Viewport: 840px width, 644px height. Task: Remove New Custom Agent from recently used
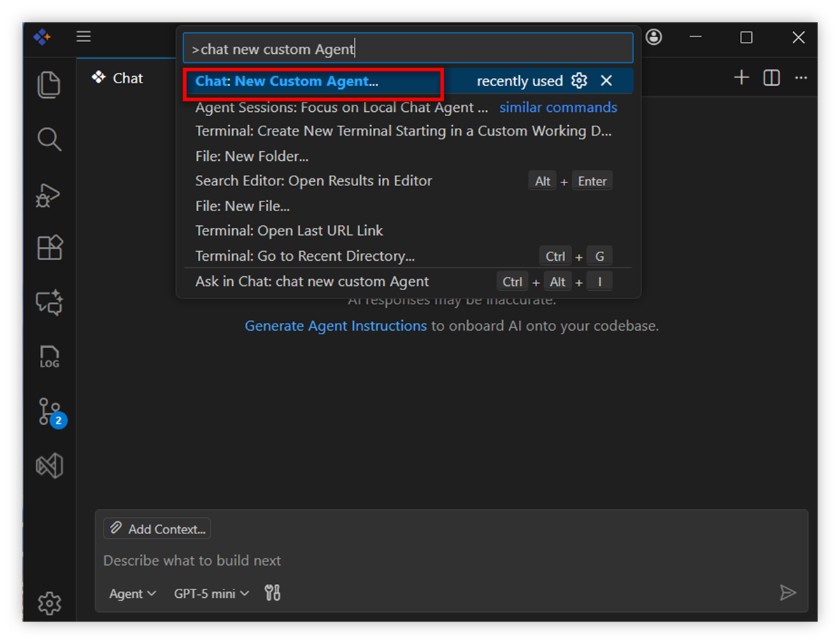click(x=606, y=81)
